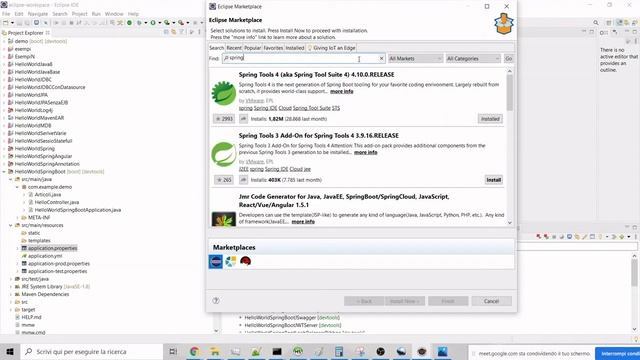Click the Installed button for Spring Tools 4

pyautogui.click(x=490, y=119)
